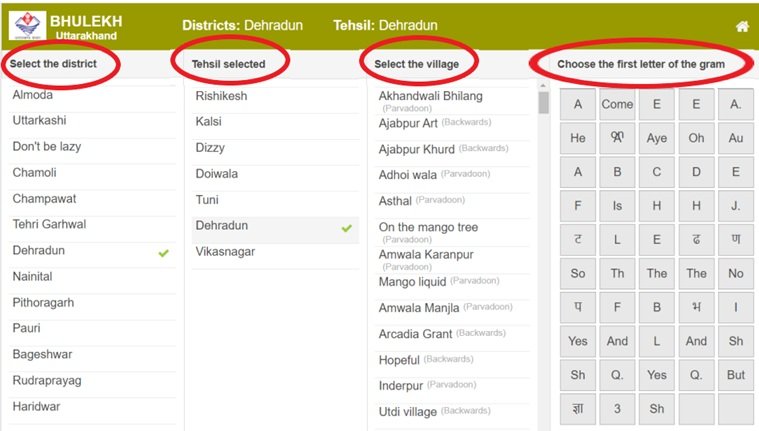
Task: Choose Vikasnagar tehsil
Action: (x=225, y=251)
